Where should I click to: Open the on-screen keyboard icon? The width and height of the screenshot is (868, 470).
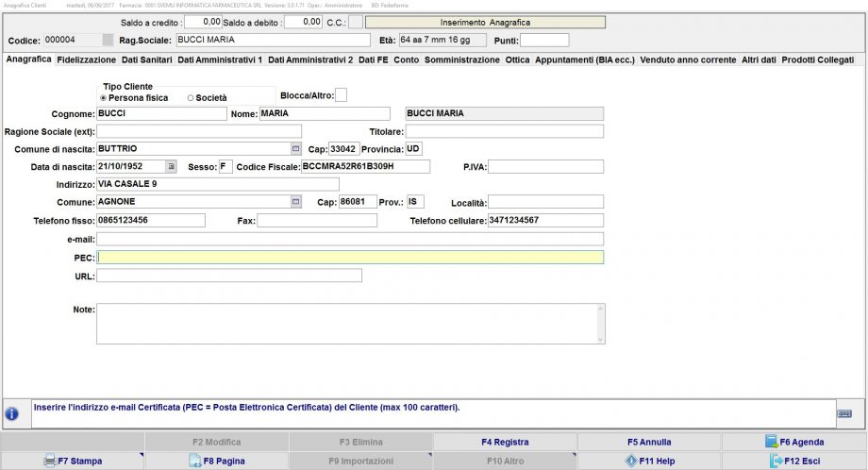click(844, 413)
